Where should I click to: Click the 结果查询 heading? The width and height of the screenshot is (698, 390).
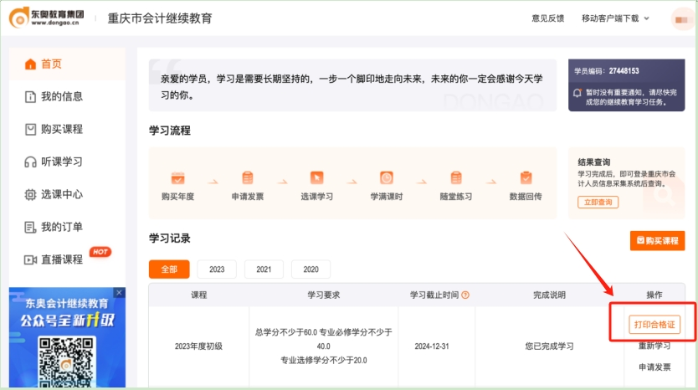pyautogui.click(x=594, y=162)
